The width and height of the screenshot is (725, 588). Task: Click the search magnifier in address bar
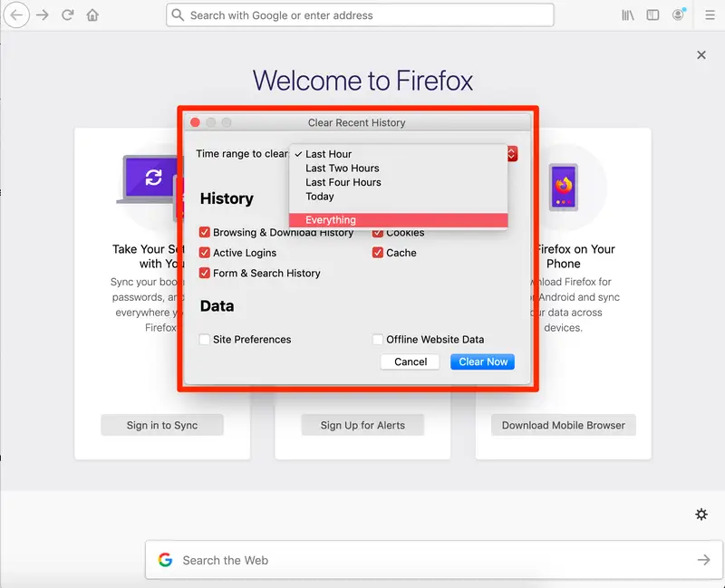(178, 15)
